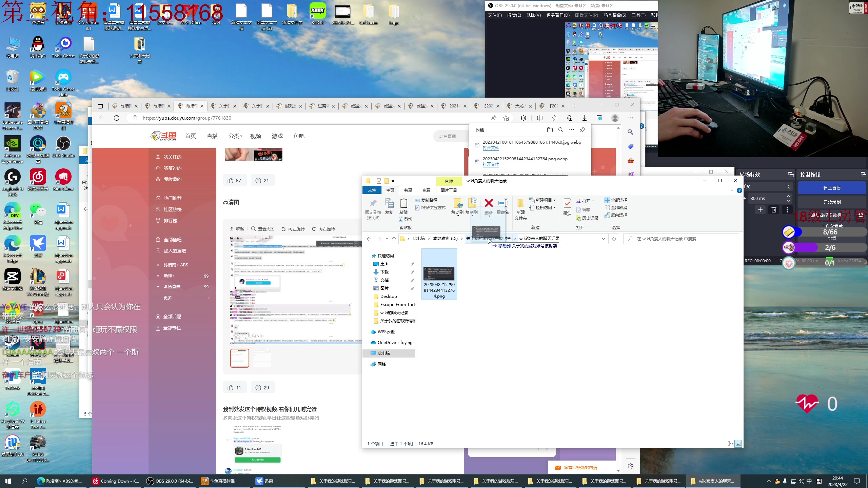Expand the Move to dropdown arrow
This screenshot has height=488, width=868.
458,216
